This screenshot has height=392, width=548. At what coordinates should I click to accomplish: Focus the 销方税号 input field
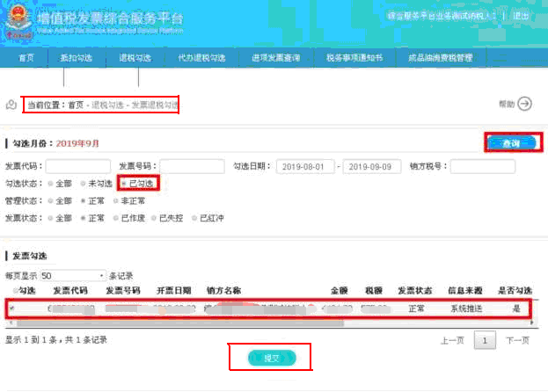click(483, 166)
